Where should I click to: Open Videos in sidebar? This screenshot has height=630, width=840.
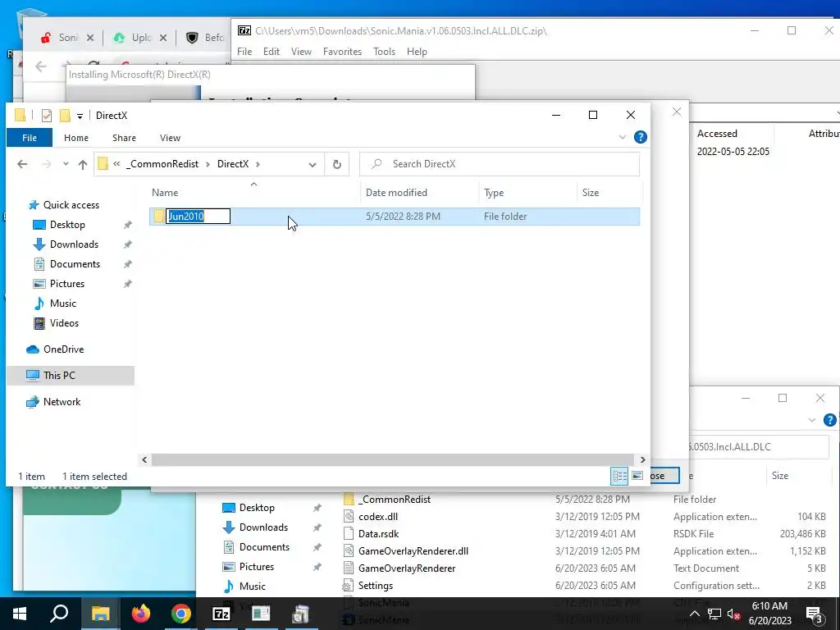tap(64, 323)
